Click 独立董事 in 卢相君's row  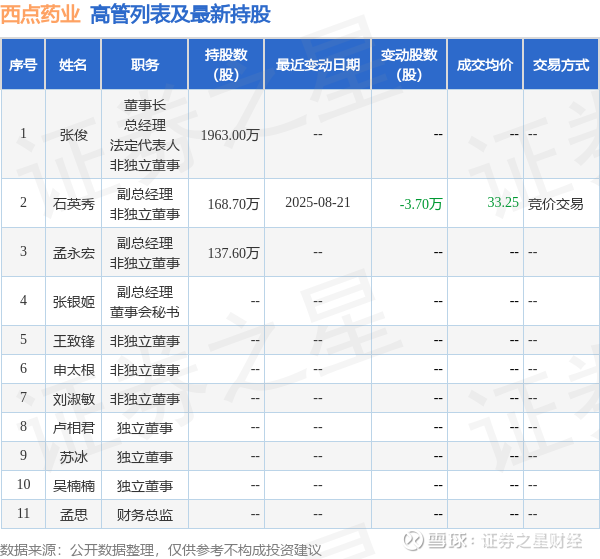145,427
